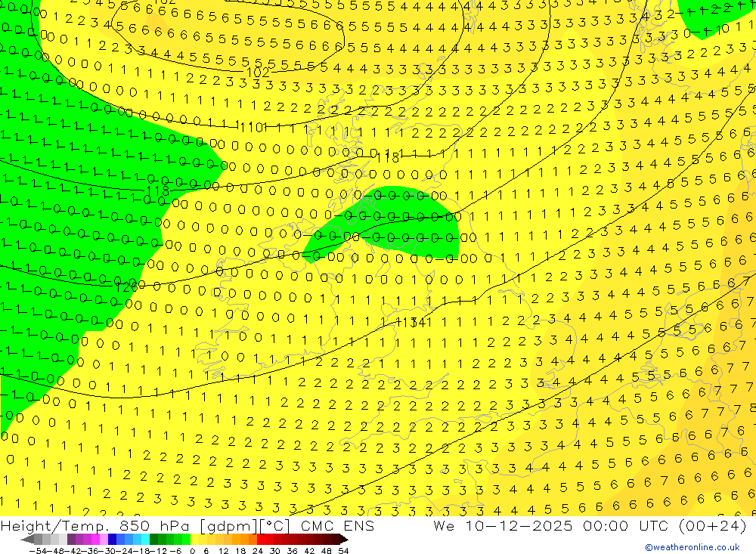Click the weatheronline.co.uk copyright link
756x554 pixels.
tap(692, 547)
